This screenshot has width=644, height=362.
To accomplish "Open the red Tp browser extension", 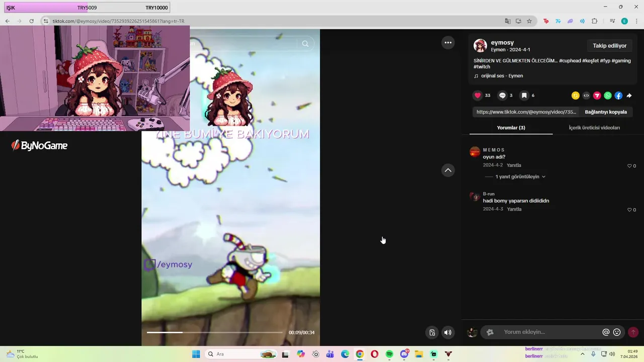I will point(546,21).
